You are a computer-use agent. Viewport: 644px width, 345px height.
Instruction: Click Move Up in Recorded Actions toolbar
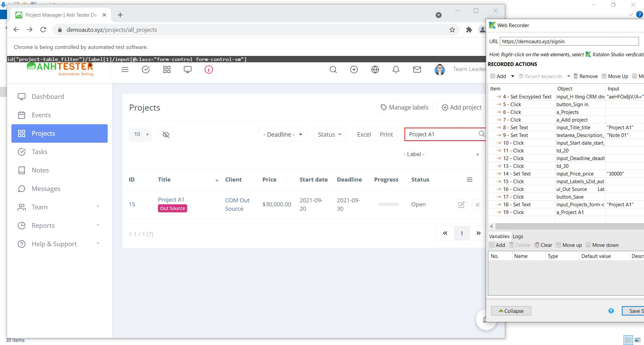pyautogui.click(x=614, y=76)
